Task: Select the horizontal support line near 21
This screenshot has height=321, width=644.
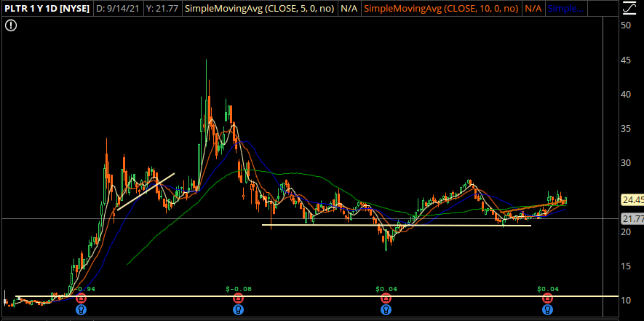Action: 397,225
